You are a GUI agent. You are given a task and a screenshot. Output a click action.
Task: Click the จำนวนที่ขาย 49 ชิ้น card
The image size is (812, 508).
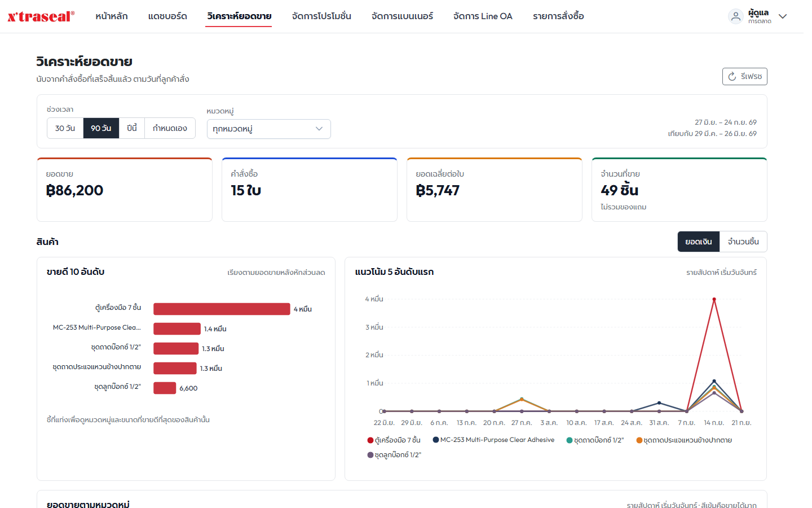[679, 190]
